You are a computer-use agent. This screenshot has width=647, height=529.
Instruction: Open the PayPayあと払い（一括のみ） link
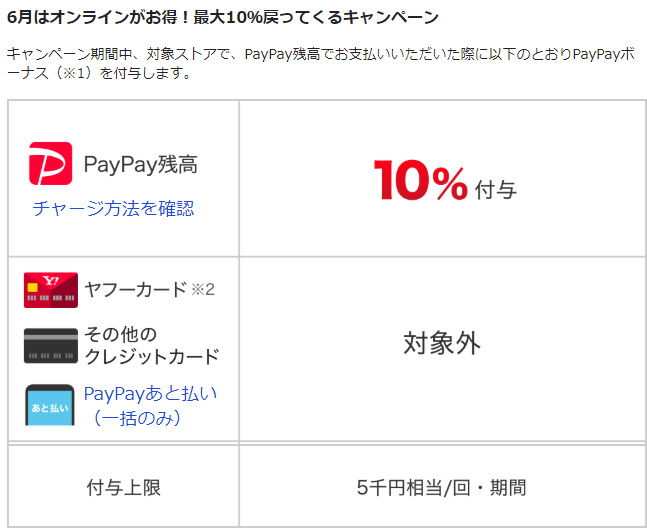(x=150, y=406)
